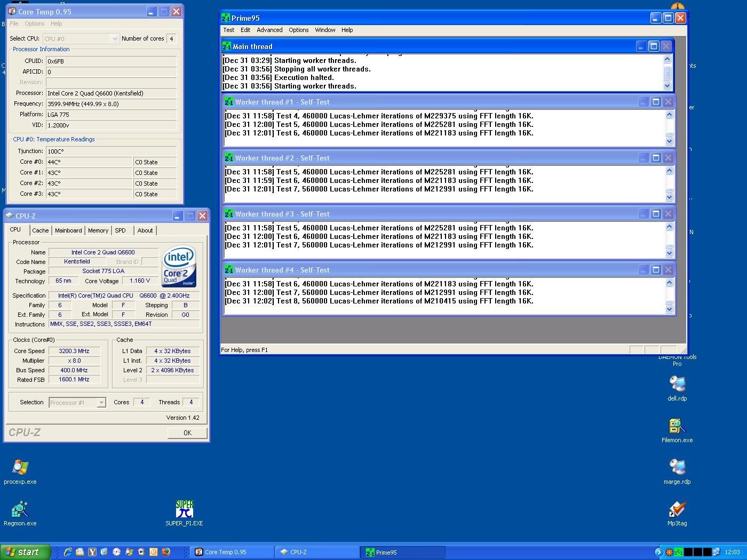This screenshot has width=747, height=560.
Task: Click Core Temp 0.95 taskbar button
Action: pos(232,552)
